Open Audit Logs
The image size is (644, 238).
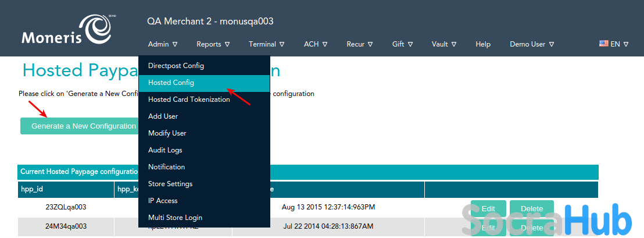[204, 150]
